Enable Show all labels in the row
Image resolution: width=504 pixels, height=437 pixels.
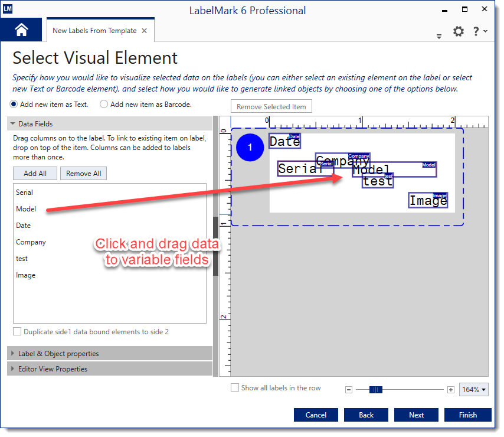(x=235, y=388)
